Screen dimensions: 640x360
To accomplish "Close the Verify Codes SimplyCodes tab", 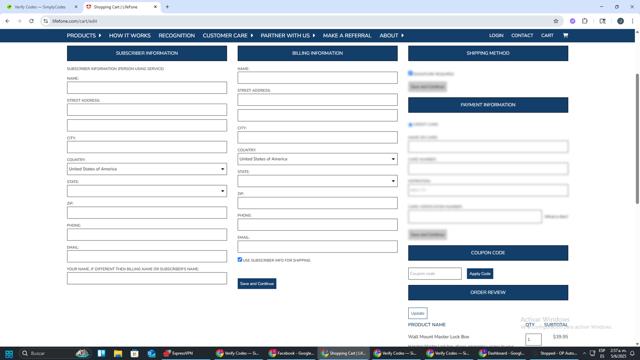I will pyautogui.click(x=76, y=7).
